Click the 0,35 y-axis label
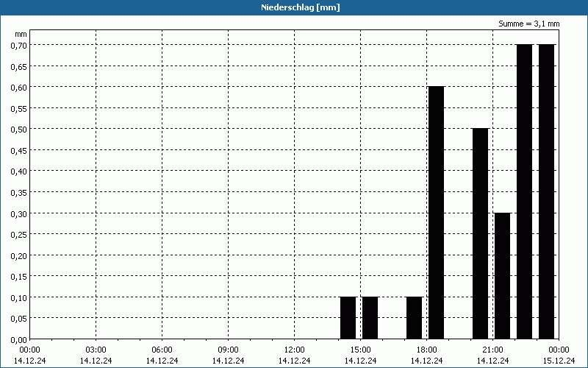The width and height of the screenshot is (588, 368). tap(18, 192)
